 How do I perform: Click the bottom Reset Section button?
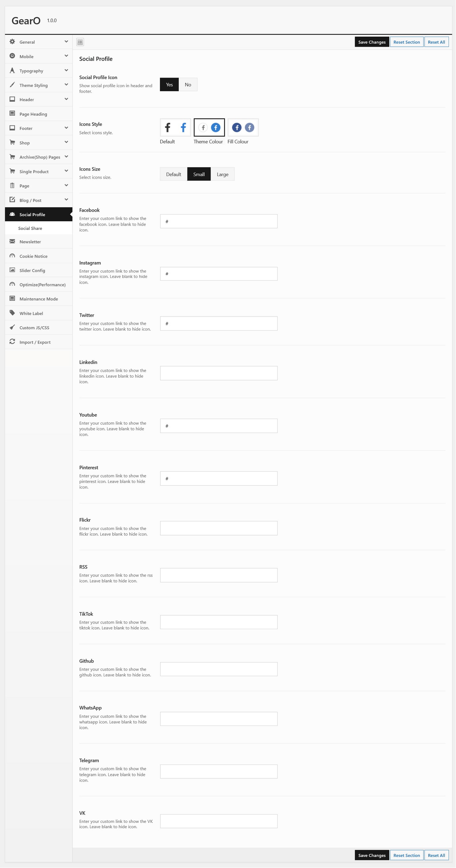click(x=406, y=855)
